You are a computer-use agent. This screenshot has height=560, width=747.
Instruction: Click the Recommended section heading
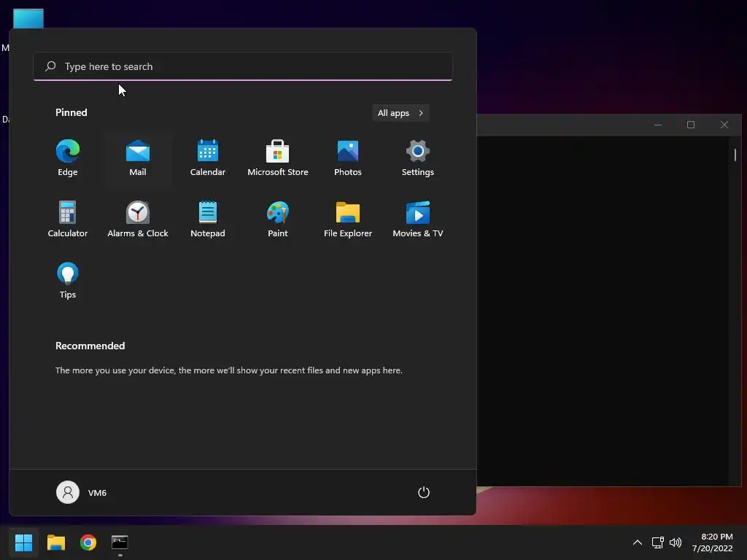click(x=90, y=346)
